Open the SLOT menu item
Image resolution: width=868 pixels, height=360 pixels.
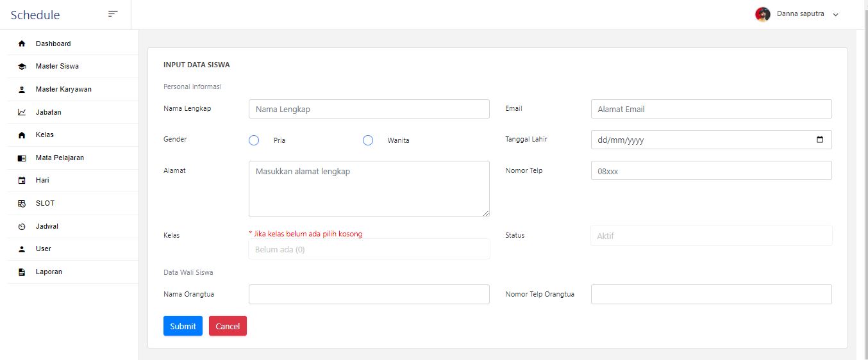point(45,203)
